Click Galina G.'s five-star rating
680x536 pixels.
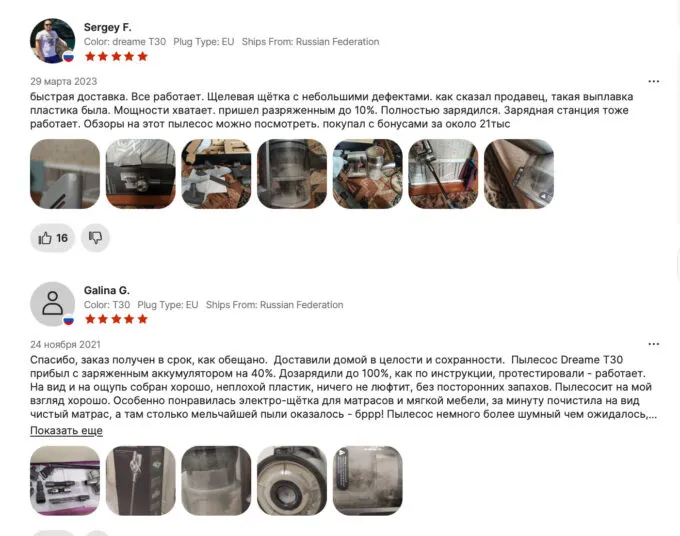(116, 319)
